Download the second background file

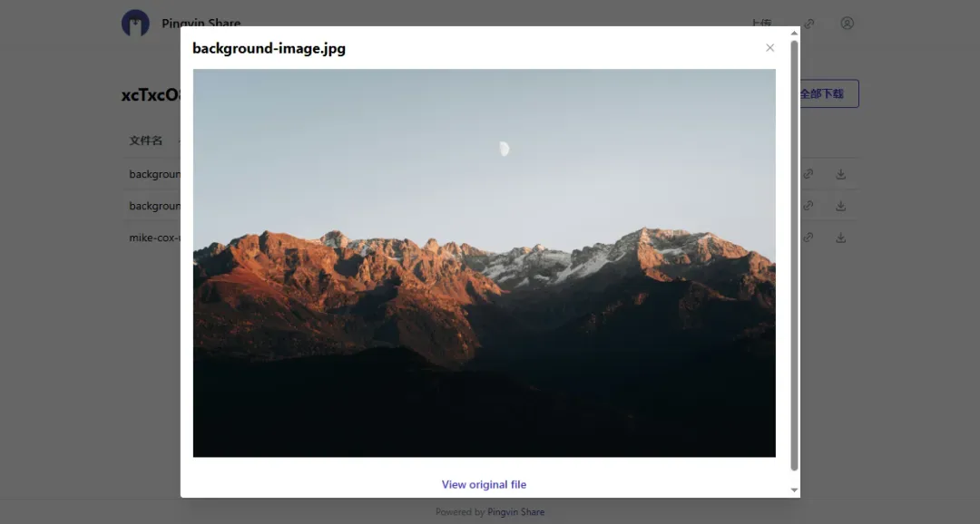(x=840, y=206)
